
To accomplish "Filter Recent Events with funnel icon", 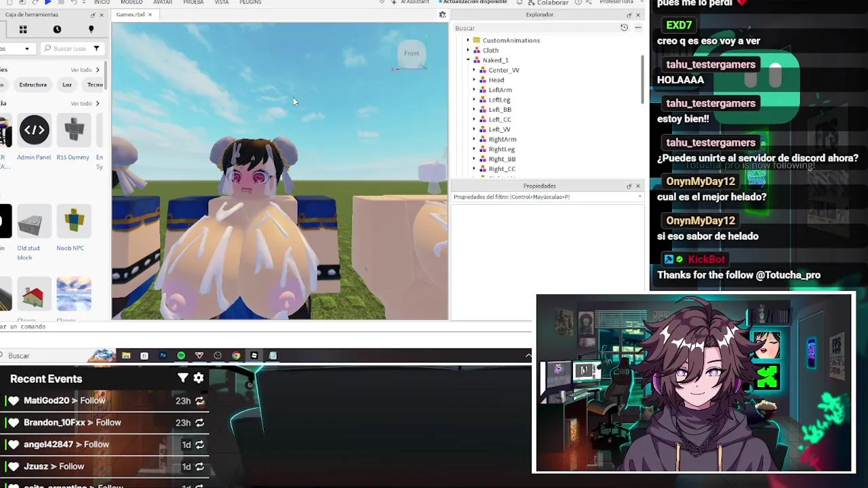I will (x=182, y=378).
